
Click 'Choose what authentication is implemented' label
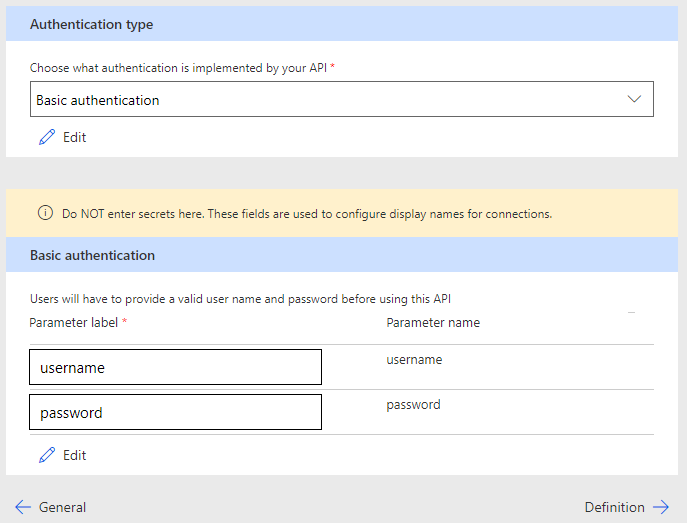[x=178, y=68]
